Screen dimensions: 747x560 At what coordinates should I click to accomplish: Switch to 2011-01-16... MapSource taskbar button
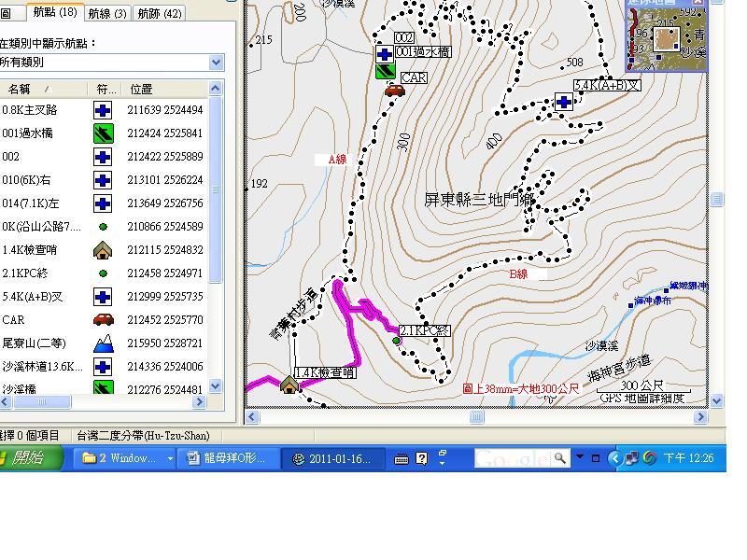click(333, 458)
